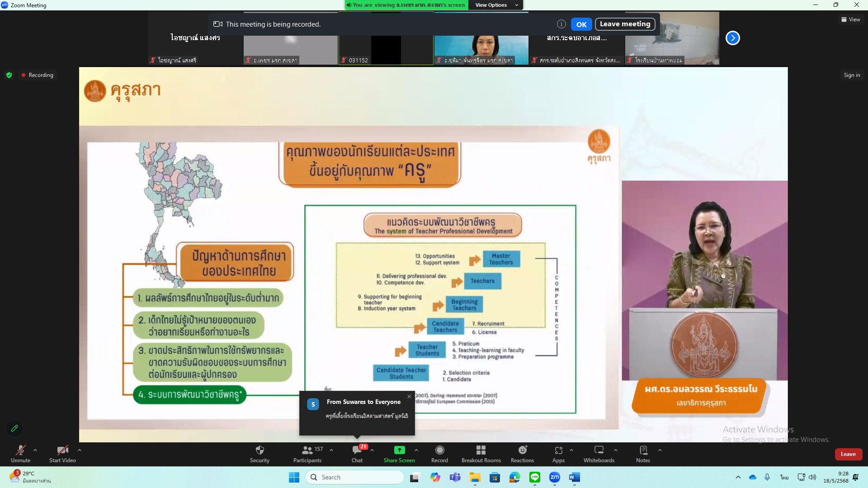Image resolution: width=868 pixels, height=488 pixels.
Task: Close the chat message popup
Action: click(x=409, y=396)
